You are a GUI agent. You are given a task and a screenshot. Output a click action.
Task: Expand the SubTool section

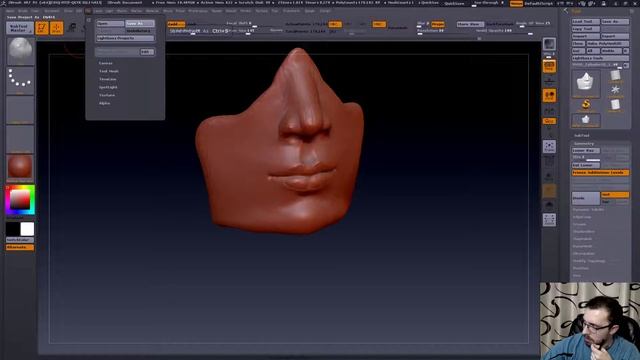(581, 136)
